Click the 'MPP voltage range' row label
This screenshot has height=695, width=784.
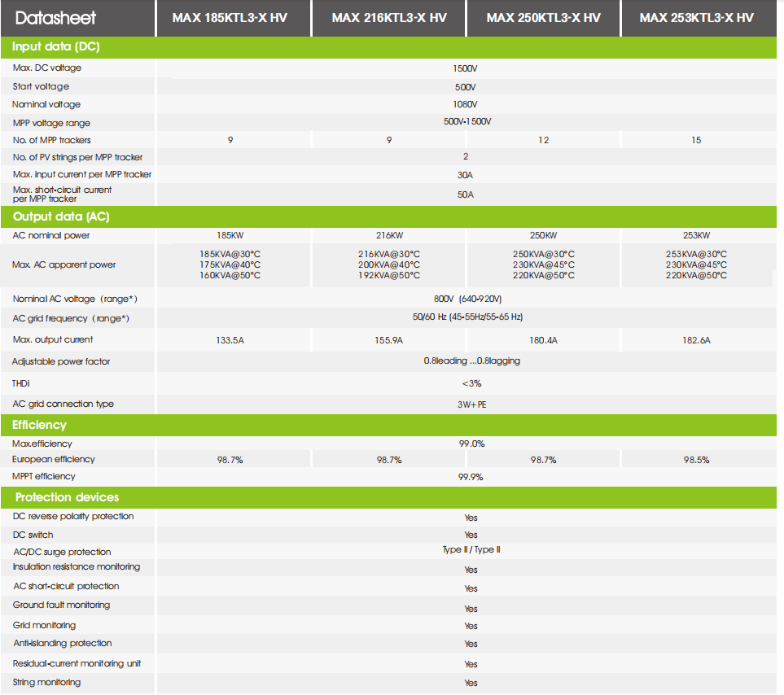click(51, 123)
